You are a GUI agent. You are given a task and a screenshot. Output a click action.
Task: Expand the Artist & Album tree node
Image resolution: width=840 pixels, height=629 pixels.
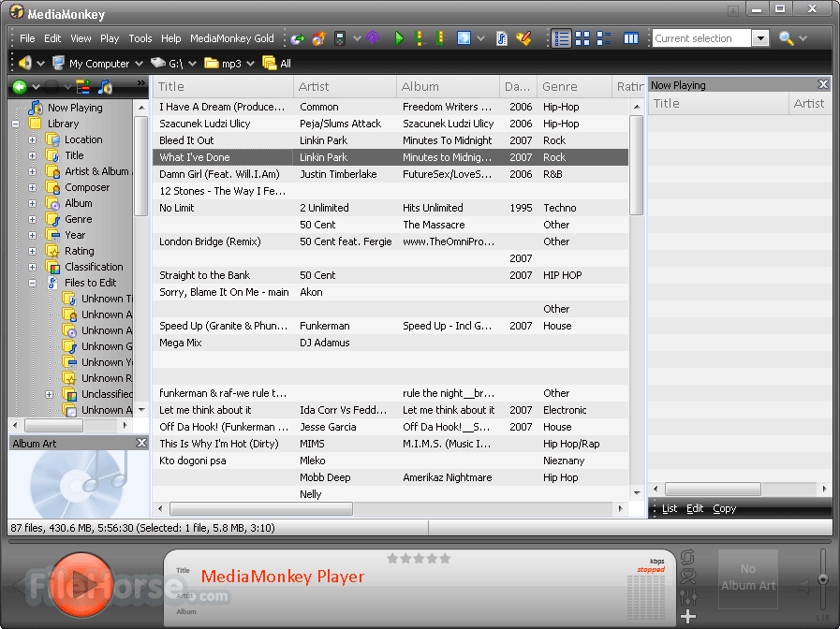coord(32,172)
